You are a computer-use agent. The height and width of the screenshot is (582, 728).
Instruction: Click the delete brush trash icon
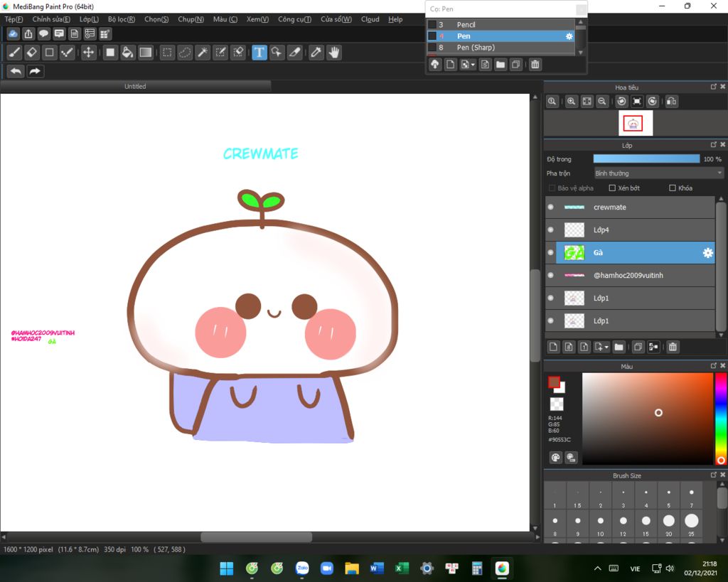coord(535,65)
